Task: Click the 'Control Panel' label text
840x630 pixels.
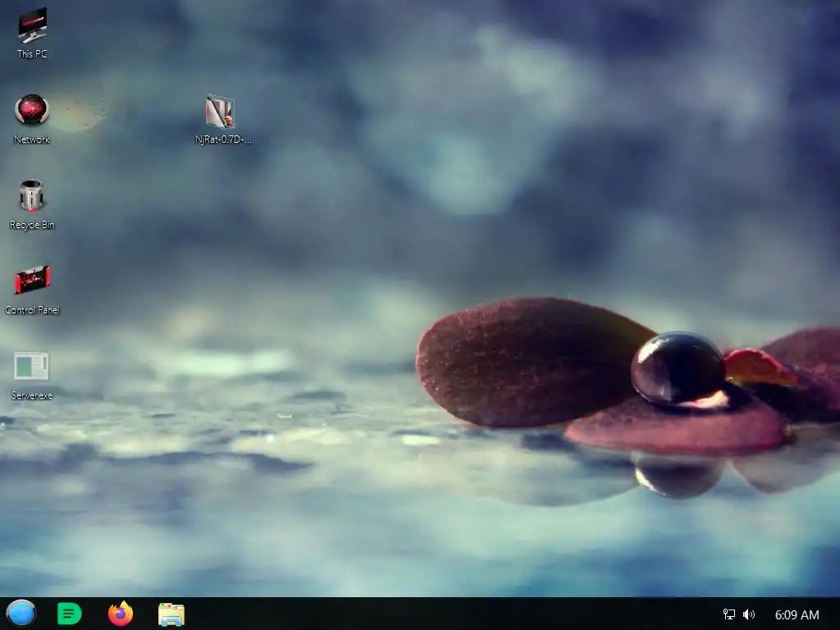Action: tap(32, 309)
